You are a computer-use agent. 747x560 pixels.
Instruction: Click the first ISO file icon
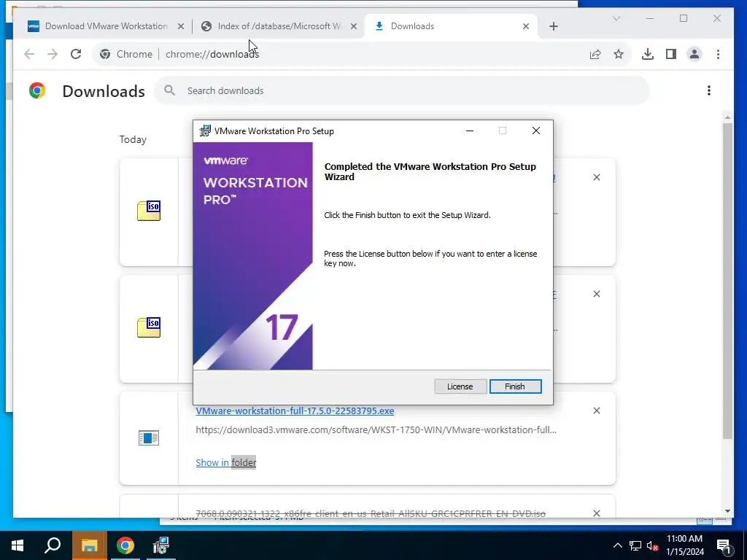point(149,211)
